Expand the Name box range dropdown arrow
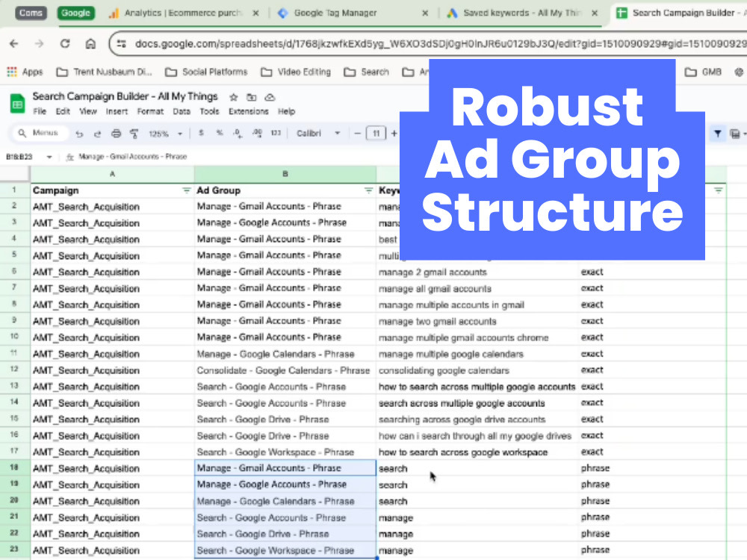 click(x=49, y=157)
